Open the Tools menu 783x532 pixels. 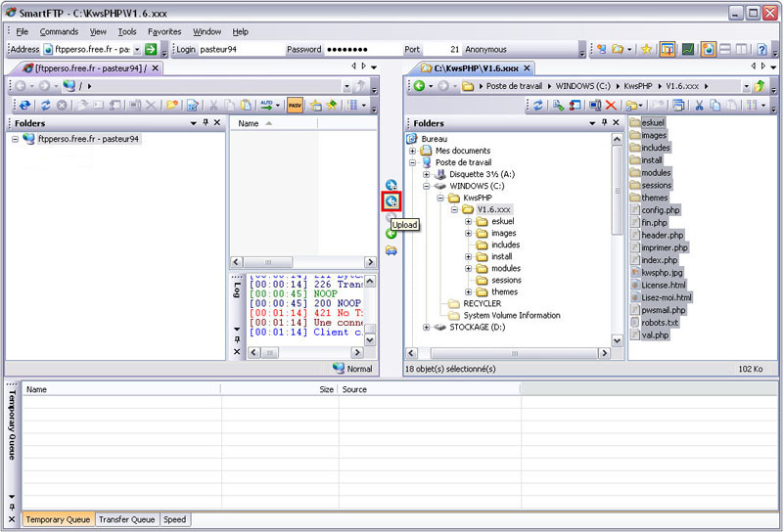coord(127,32)
